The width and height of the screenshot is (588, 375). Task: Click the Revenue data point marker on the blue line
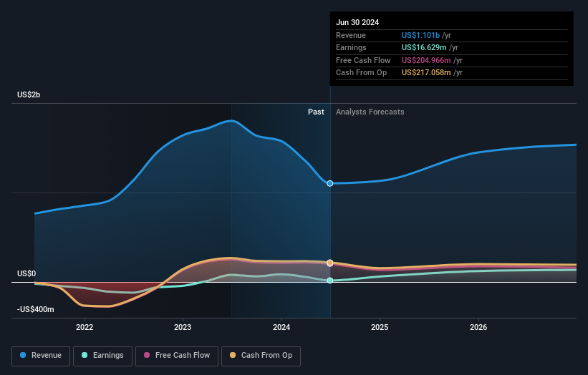tap(330, 184)
